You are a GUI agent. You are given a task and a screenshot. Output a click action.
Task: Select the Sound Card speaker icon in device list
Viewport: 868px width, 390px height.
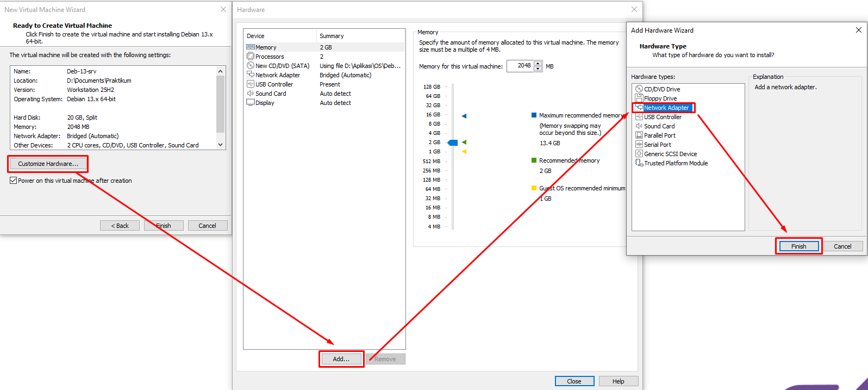[x=251, y=94]
